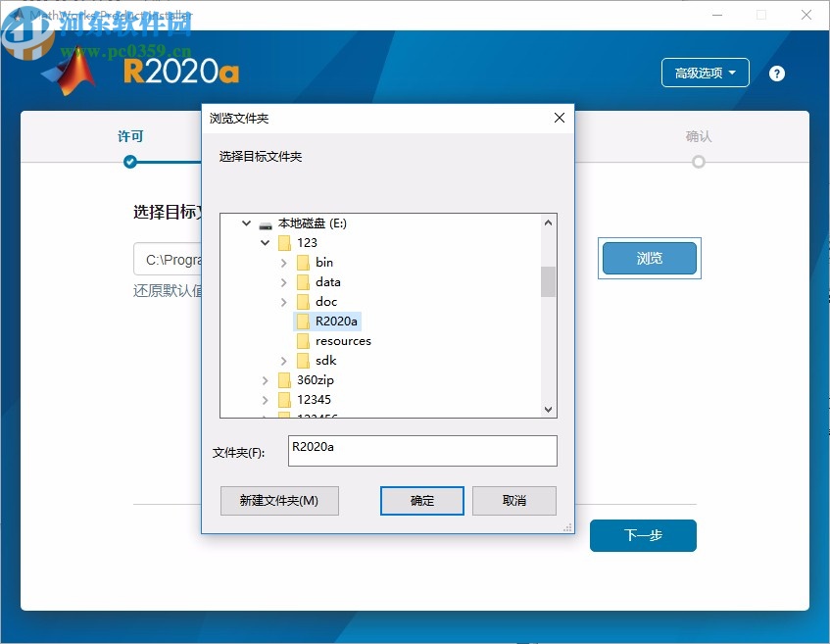Viewport: 830px width, 644px height.
Task: Click the data folder icon
Action: click(x=303, y=281)
